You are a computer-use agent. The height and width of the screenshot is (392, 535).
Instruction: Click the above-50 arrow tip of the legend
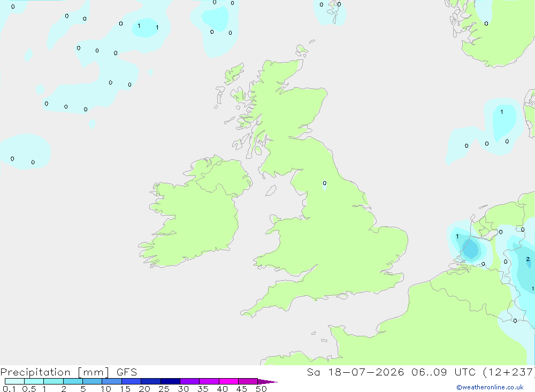[x=267, y=381]
